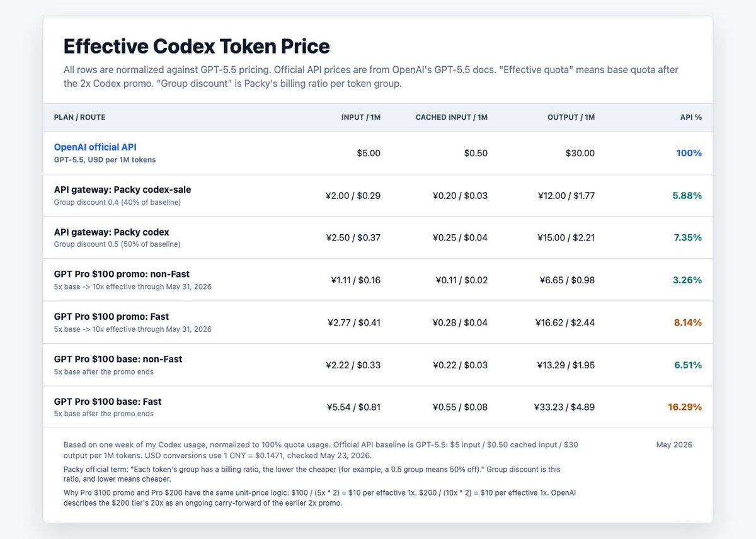Click the API gateway: Packy codex row
This screenshot has height=539, width=756.
tap(378, 237)
